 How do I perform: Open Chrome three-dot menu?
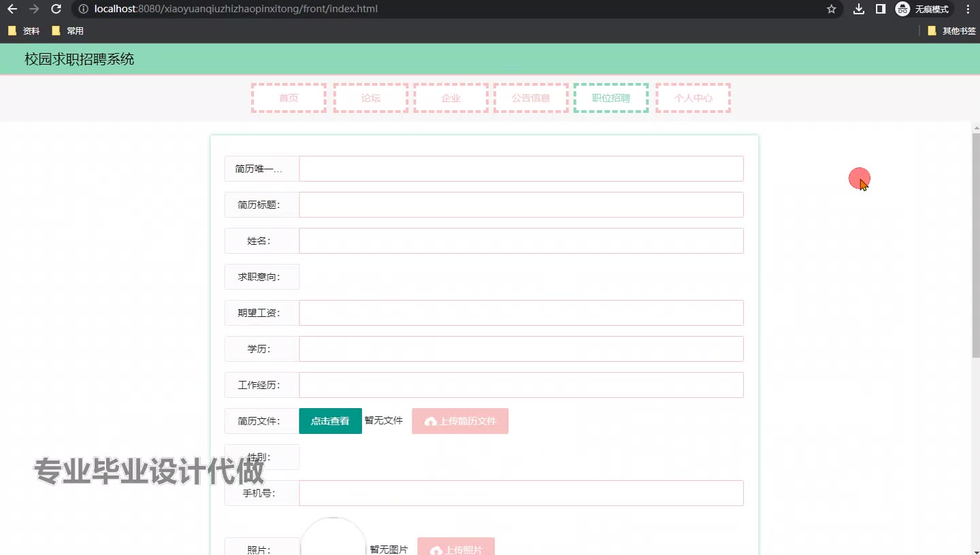tap(968, 9)
